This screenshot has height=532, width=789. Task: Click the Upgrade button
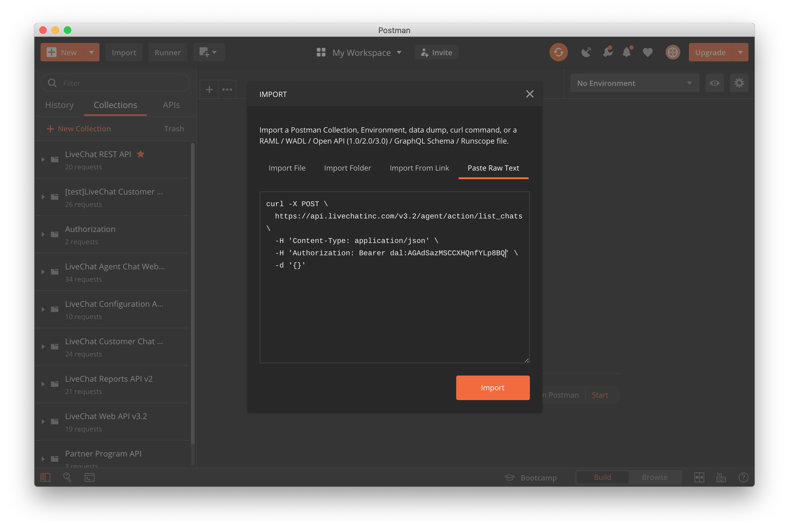(x=710, y=52)
